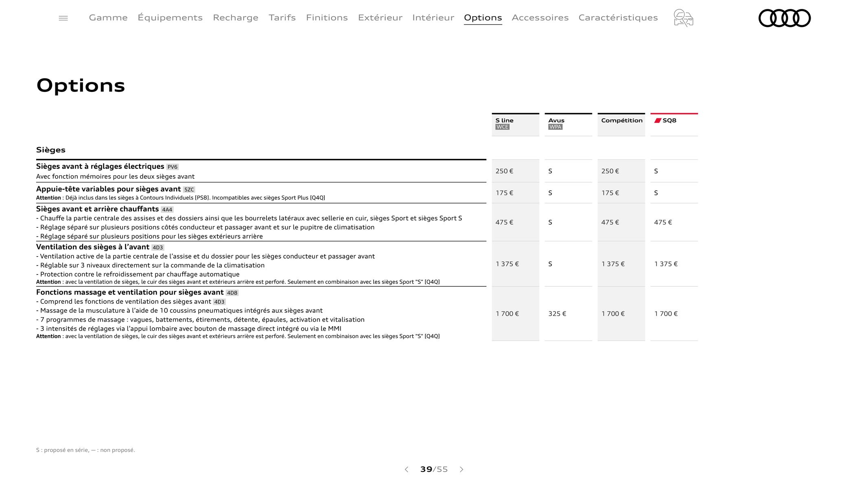Select the active Options tab
Image resolution: width=868 pixels, height=488 pixels.
pos(483,18)
